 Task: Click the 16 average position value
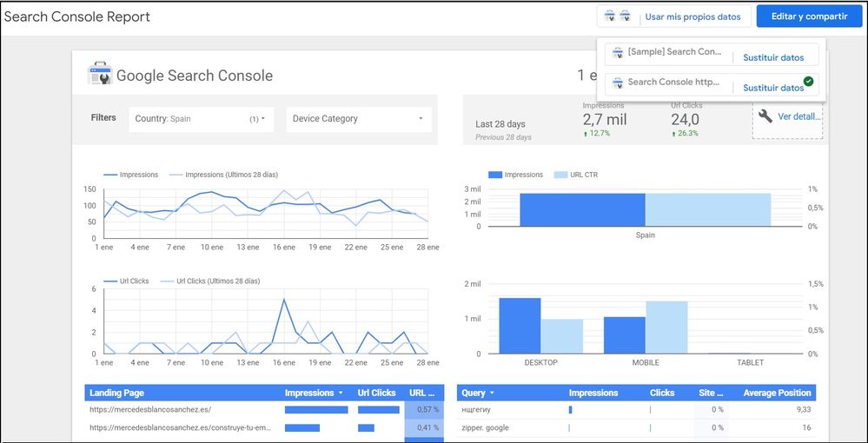(x=808, y=427)
